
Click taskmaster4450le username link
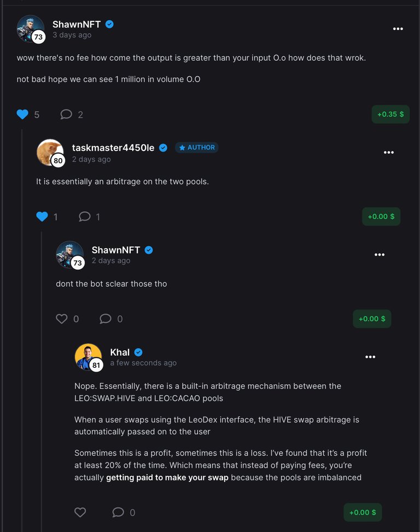pyautogui.click(x=113, y=147)
